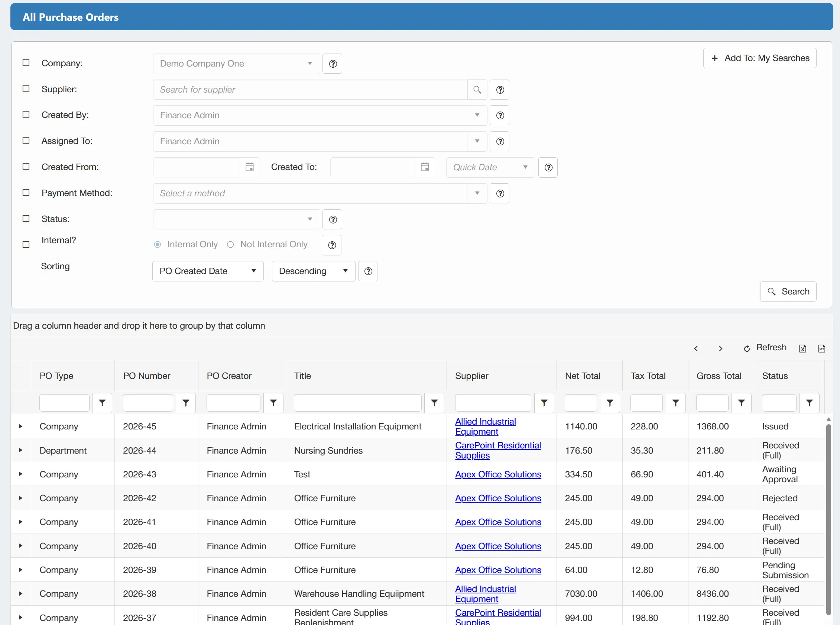
Task: Export the grid to Excel
Action: (802, 348)
